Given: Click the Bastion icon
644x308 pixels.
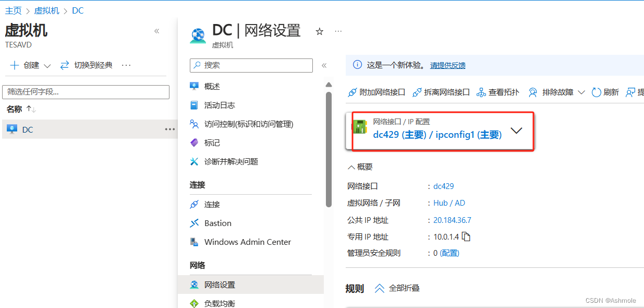Looking at the screenshot, I should pos(195,223).
